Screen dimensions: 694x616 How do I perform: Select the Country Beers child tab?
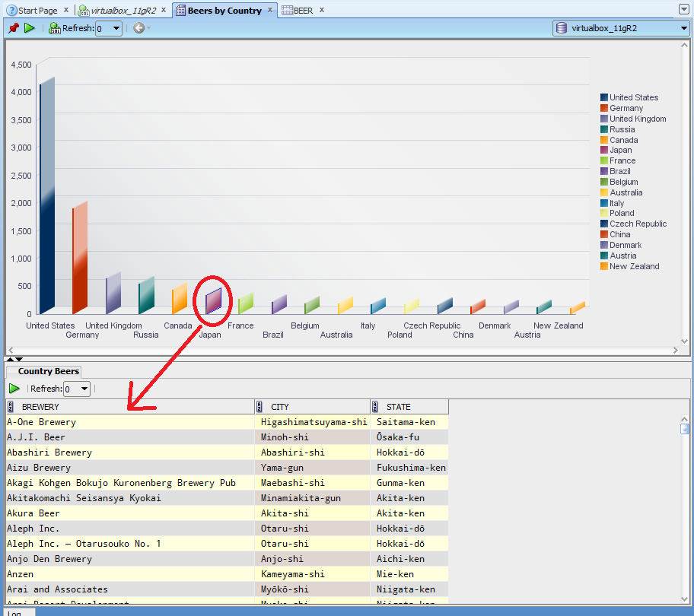[48, 371]
